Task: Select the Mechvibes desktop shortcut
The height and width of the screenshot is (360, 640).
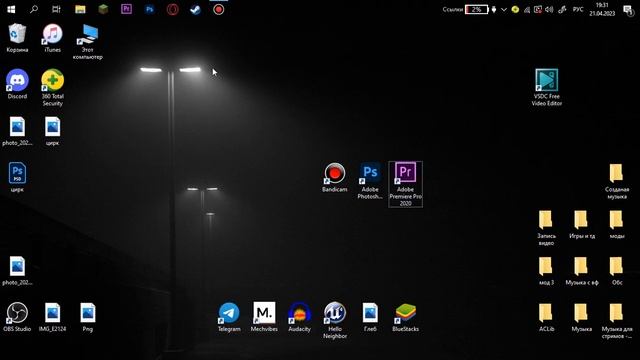Action: 264,317
